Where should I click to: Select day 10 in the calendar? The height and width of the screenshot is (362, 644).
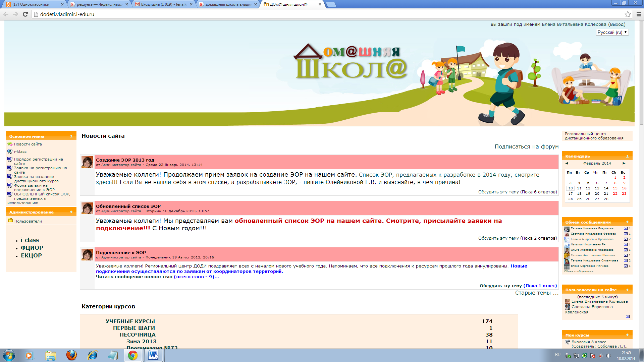(570, 188)
